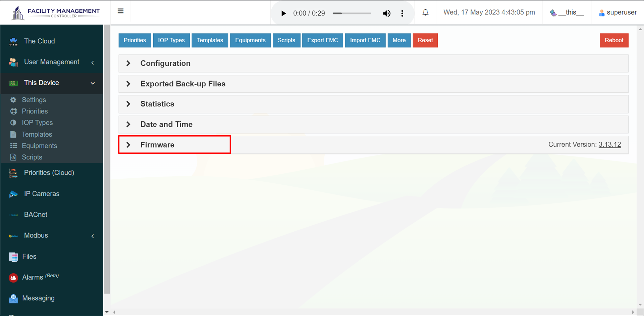
Task: Open The Cloud icon in sidebar
Action: (13, 41)
